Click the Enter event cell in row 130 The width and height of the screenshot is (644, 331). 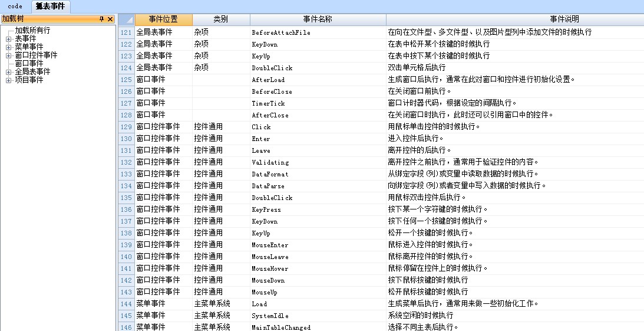pos(318,139)
